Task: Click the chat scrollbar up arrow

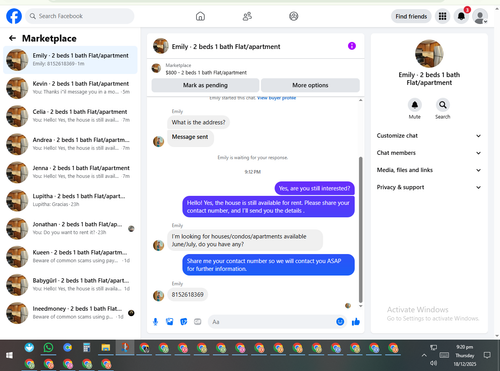Action: 360,100
